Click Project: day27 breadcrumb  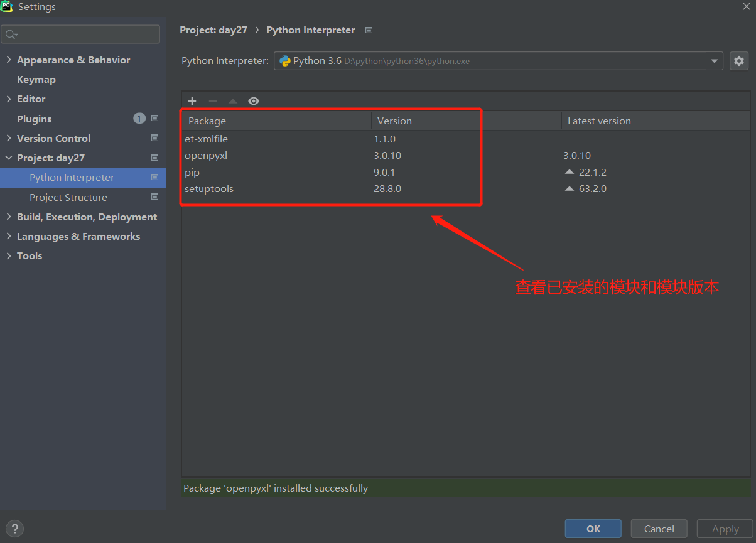[x=213, y=30]
